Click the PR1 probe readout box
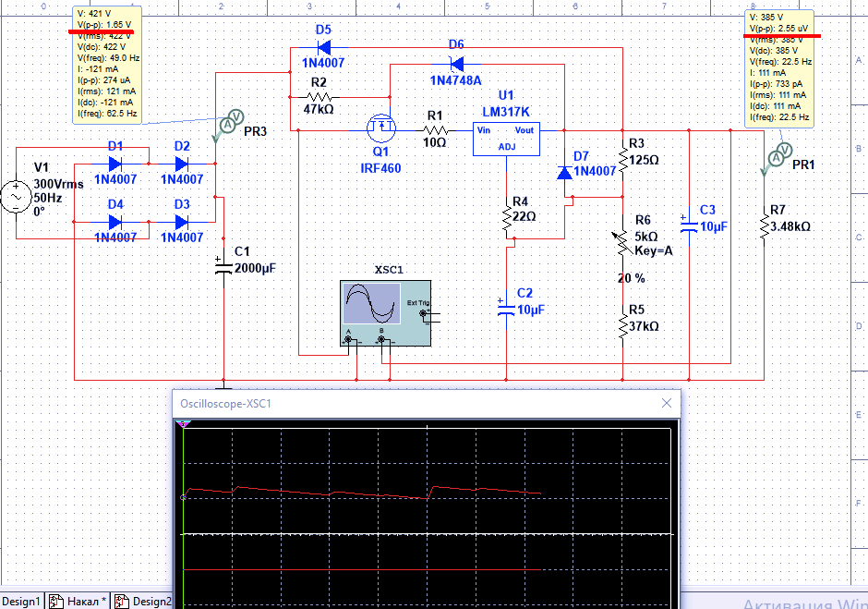Viewport: 868px width, 609px height. click(778, 67)
